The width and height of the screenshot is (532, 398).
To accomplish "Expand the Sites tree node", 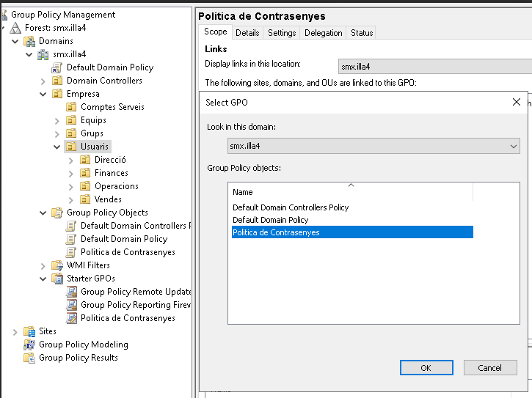I will [15, 331].
